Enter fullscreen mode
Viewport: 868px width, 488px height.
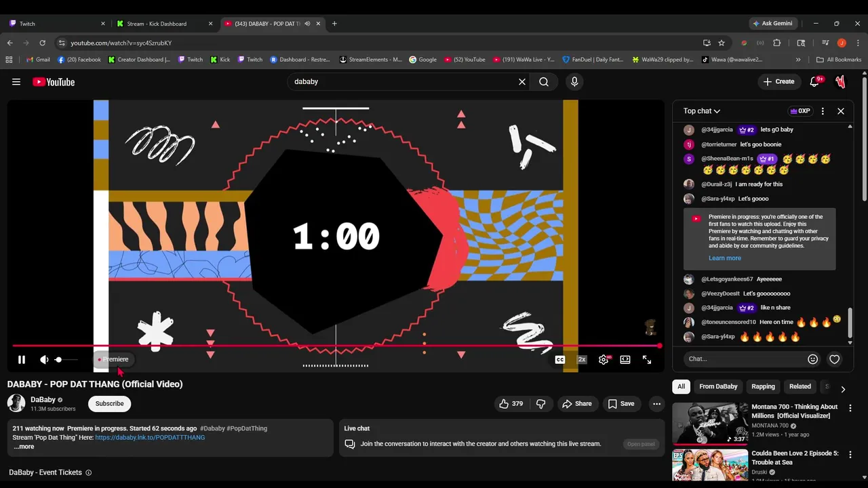(647, 360)
